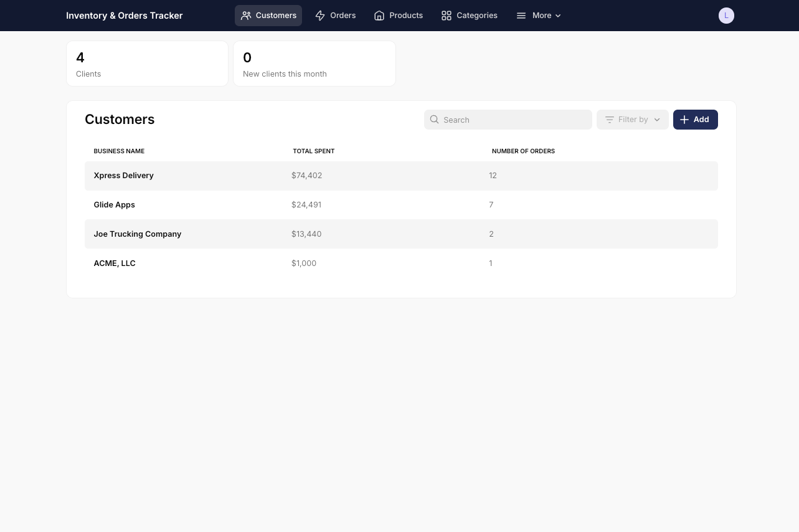Select the Glide Apps customer
The width and height of the screenshot is (799, 532).
pyautogui.click(x=401, y=205)
